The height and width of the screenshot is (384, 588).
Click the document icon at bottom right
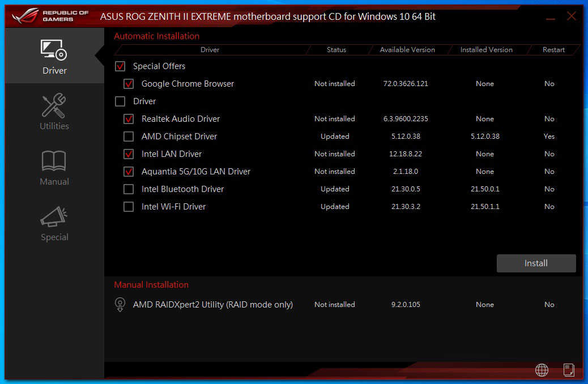point(569,370)
